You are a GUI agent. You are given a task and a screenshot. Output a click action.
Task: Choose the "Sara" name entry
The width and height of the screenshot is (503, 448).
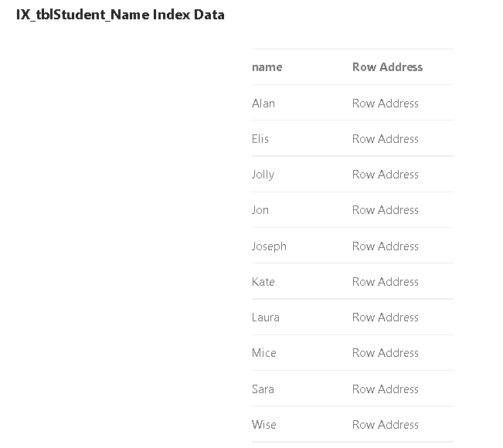(x=263, y=389)
